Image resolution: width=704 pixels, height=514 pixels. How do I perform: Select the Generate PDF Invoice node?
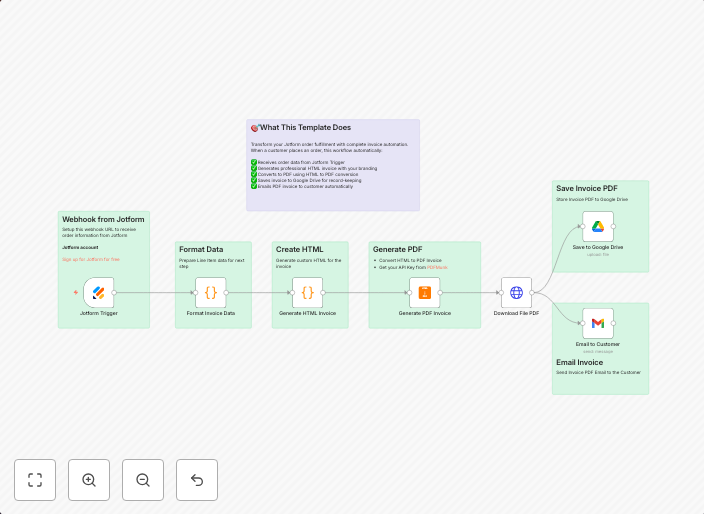tap(425, 293)
